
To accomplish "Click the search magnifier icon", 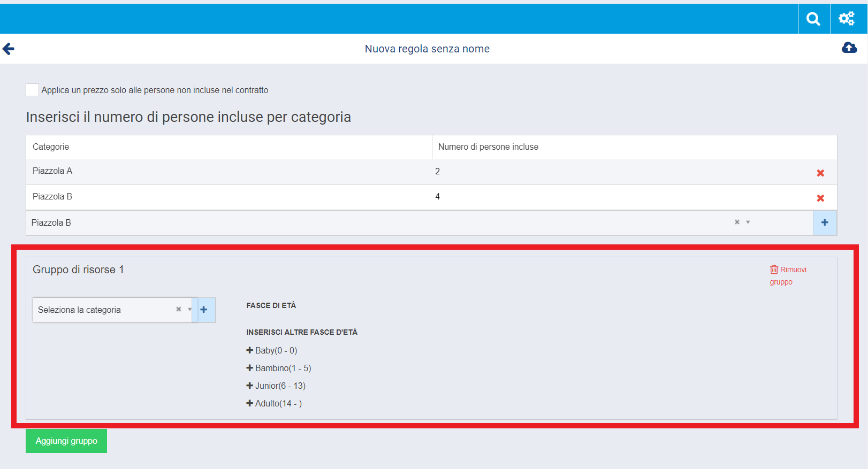I will pos(813,19).
